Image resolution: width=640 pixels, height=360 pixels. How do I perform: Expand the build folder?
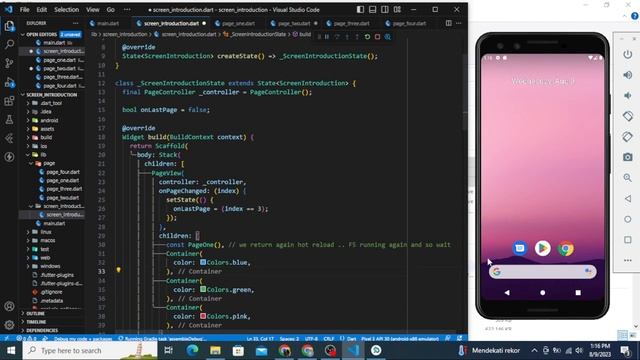point(46,138)
